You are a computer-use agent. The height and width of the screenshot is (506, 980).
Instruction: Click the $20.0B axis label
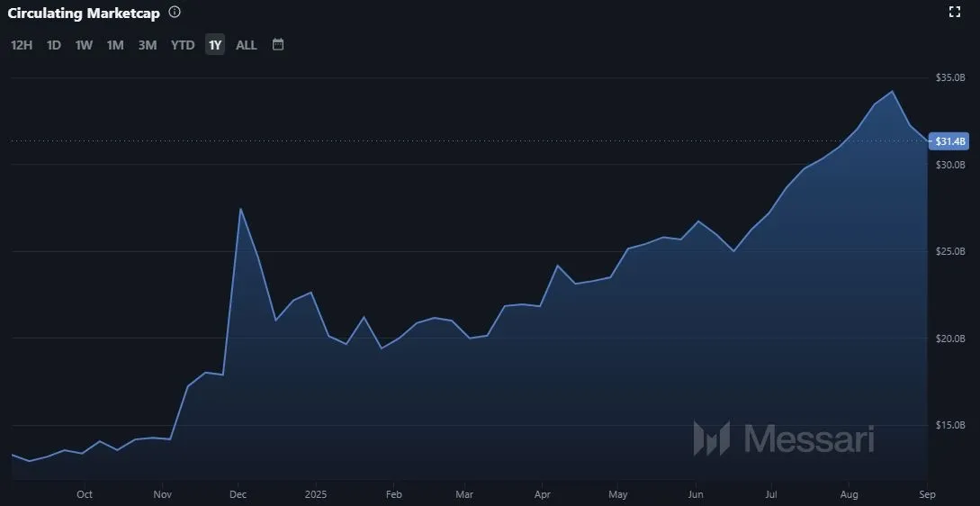click(950, 339)
